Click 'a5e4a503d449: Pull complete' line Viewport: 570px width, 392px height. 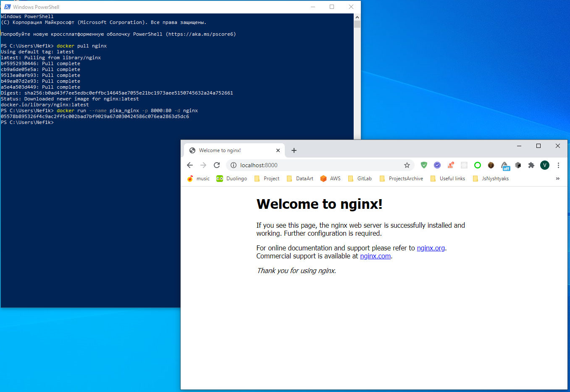point(40,87)
